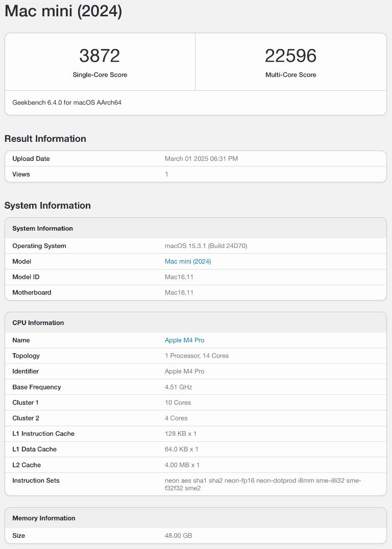Click the Size label under Memory Information
The image size is (392, 549).
click(x=18, y=536)
